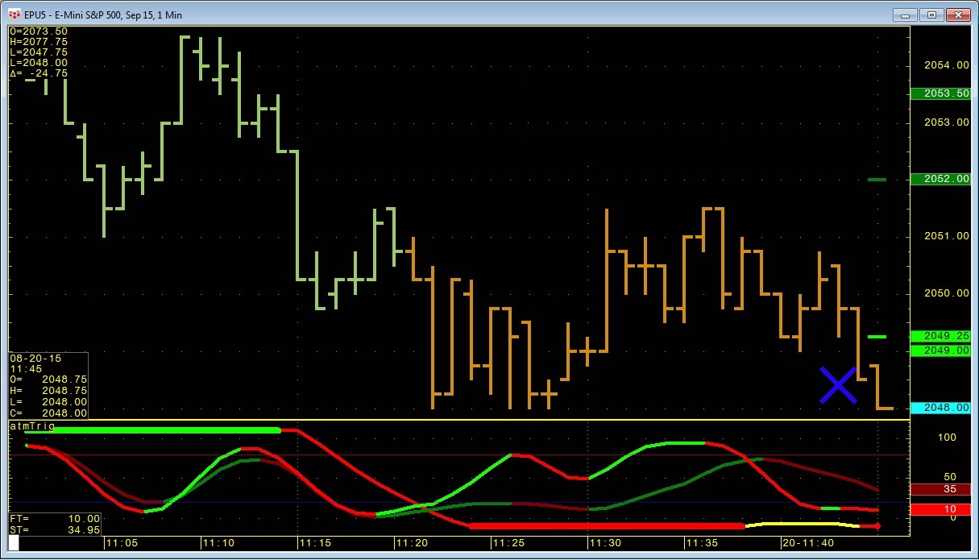This screenshot has width=979, height=560.
Task: Click the yellow divider above the atmTrig pane
Action: (x=459, y=420)
